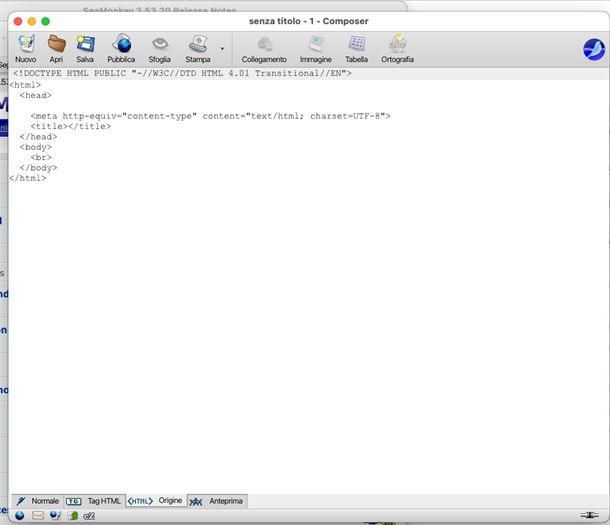Preview the page in browser with Sfoglia
The image size is (610, 525).
click(x=160, y=46)
